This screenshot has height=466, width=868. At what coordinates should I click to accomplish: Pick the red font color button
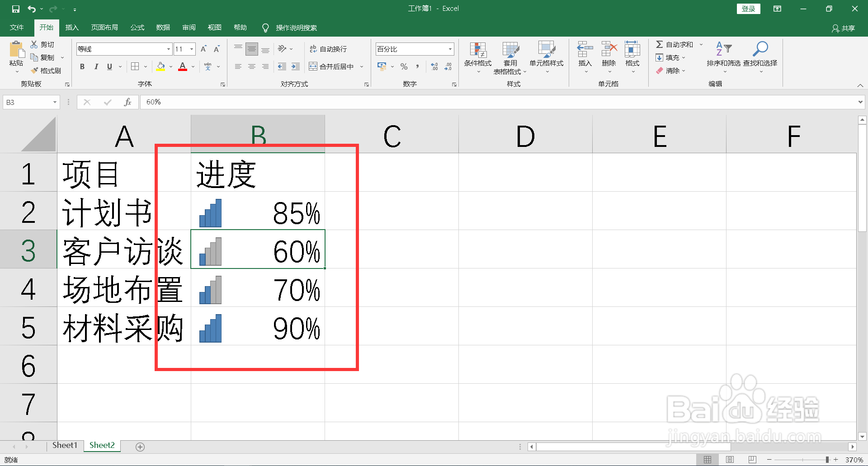click(183, 66)
